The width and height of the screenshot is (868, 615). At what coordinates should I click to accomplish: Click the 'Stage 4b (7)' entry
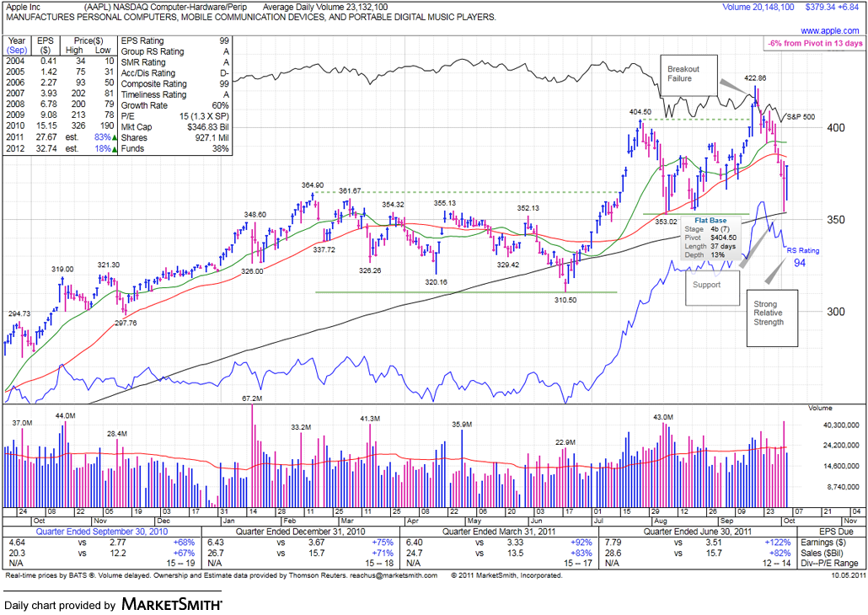(707, 228)
